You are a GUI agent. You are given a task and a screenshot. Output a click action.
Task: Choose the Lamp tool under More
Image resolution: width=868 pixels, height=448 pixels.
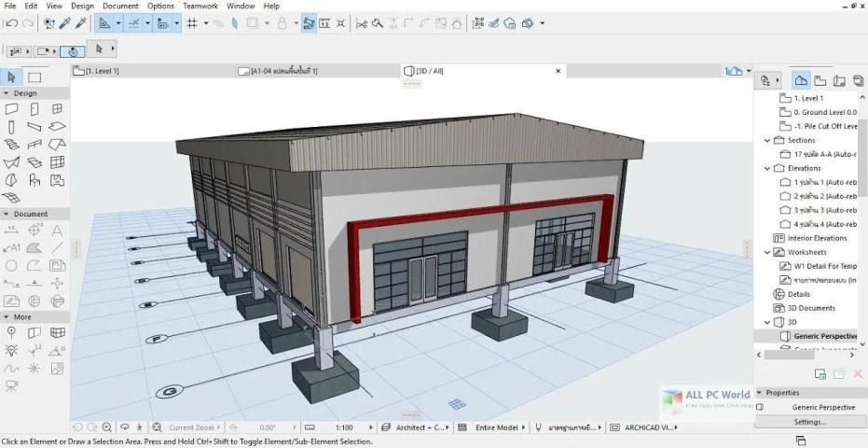[12, 350]
